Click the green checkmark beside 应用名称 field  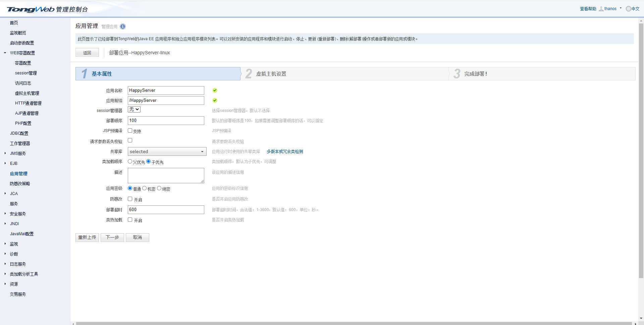(x=215, y=90)
